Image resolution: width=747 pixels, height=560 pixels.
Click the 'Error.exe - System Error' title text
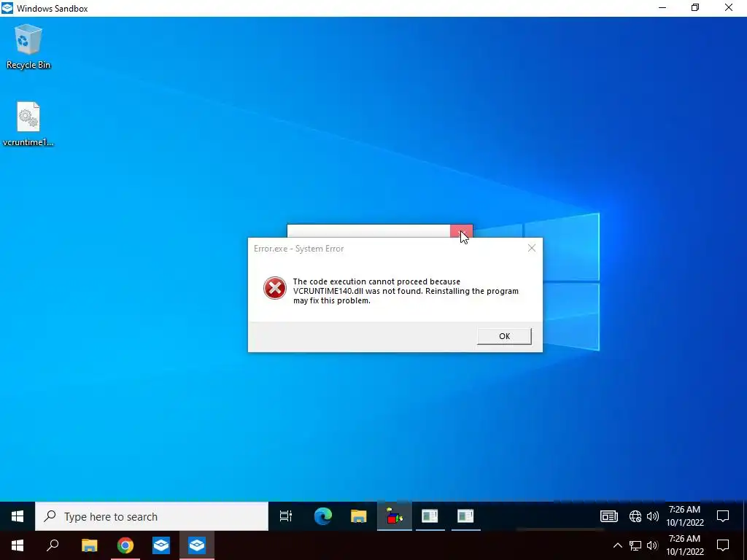(298, 249)
